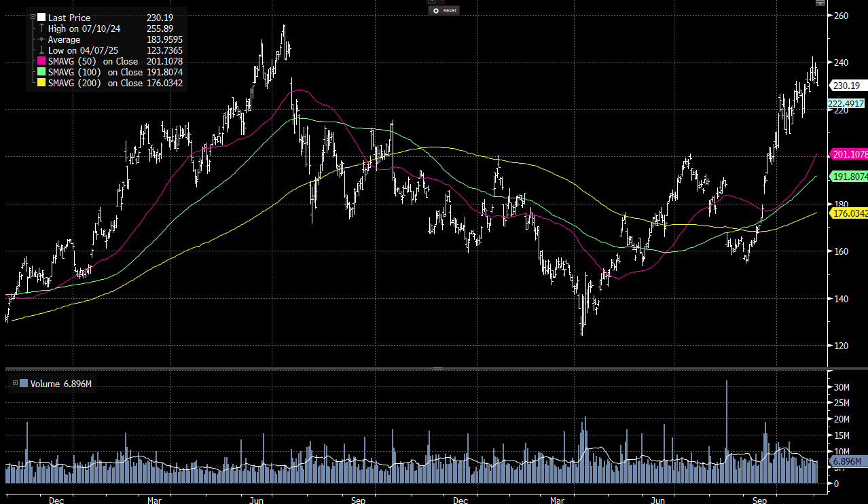Select the SMAVG (50) magenta color swatch
Viewport: 868px width, 504px height.
click(x=41, y=61)
